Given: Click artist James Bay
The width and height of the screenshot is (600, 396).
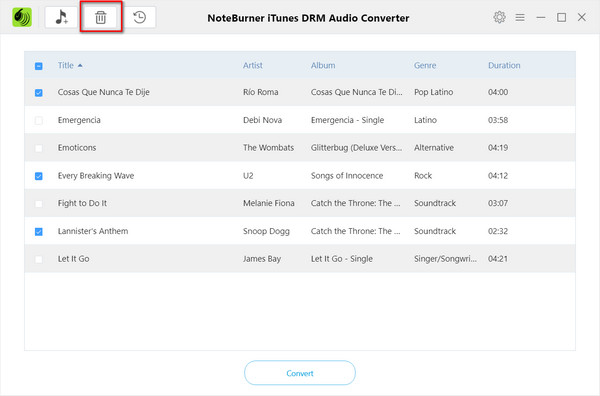Looking at the screenshot, I should coord(262,259).
